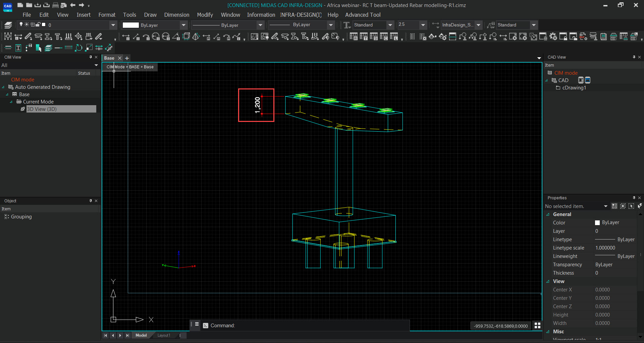The height and width of the screenshot is (343, 644).
Task: Open the INFRA-DESIGN(I) menu
Action: pyautogui.click(x=301, y=15)
